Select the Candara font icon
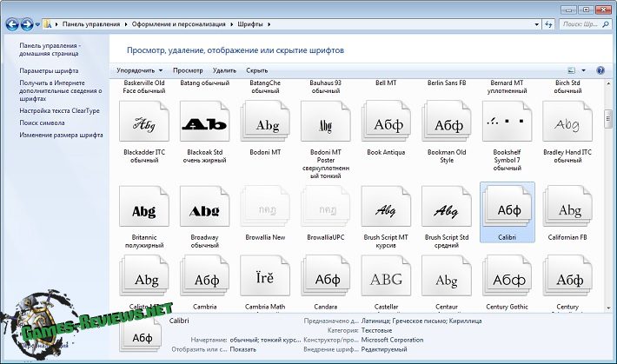The height and width of the screenshot is (364, 617). pos(325,275)
